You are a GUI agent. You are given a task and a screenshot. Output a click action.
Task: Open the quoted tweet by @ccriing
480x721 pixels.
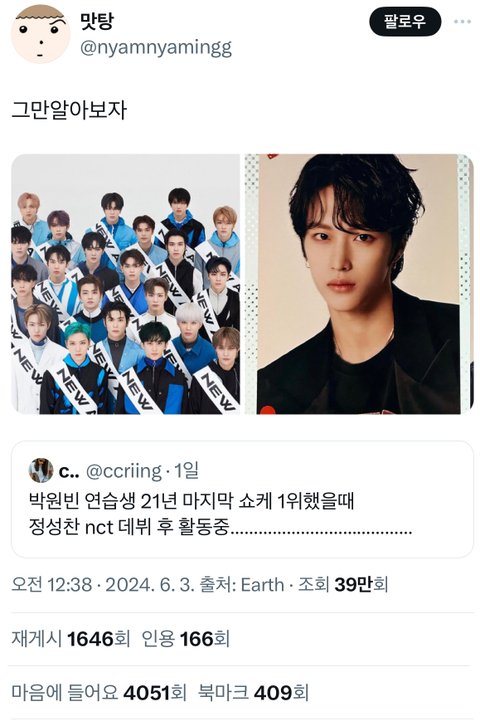[242, 499]
